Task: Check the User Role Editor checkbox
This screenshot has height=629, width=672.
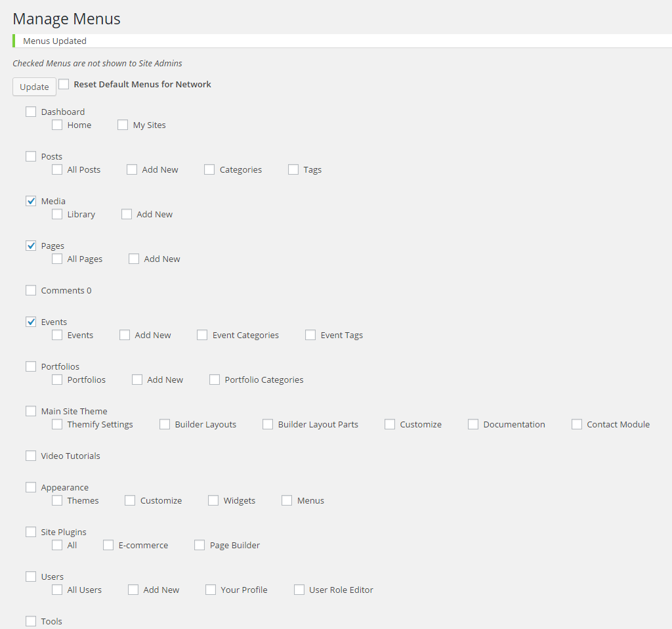Action: pyautogui.click(x=299, y=590)
